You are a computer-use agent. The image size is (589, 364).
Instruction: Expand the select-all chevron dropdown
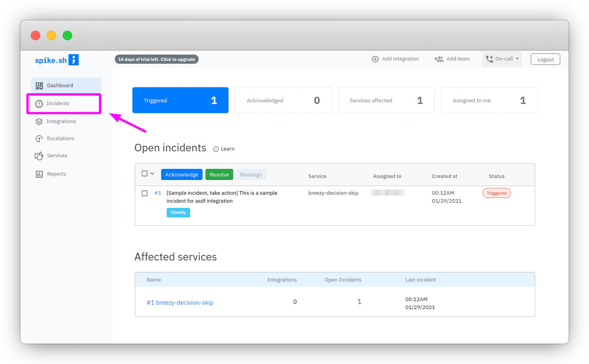pyautogui.click(x=152, y=174)
